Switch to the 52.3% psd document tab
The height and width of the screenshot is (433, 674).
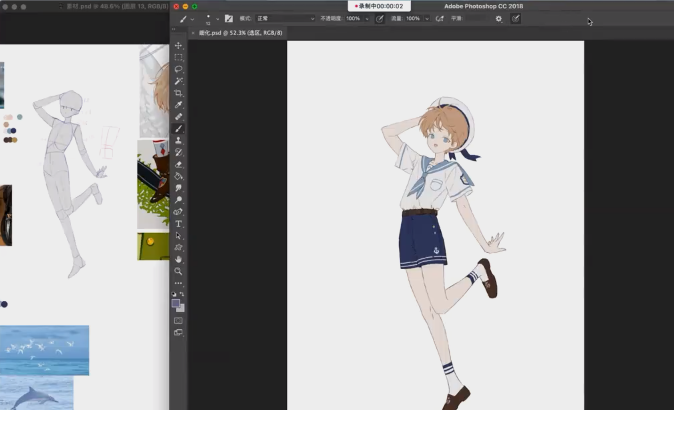pos(241,33)
